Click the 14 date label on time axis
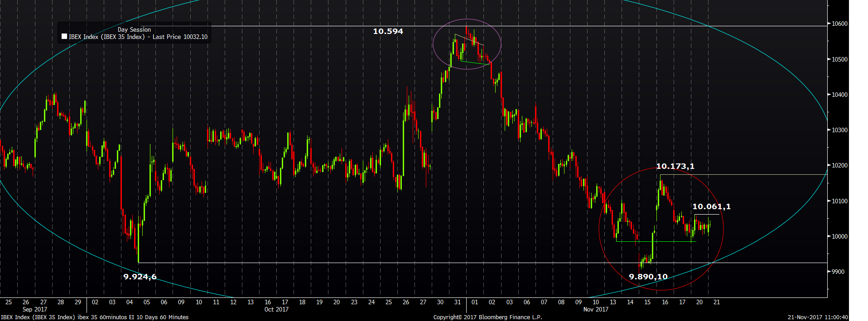The image size is (868, 321). point(630,302)
